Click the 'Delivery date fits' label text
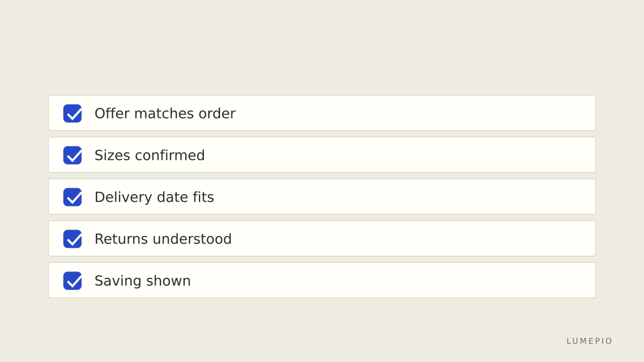The image size is (644, 362). [x=154, y=197]
